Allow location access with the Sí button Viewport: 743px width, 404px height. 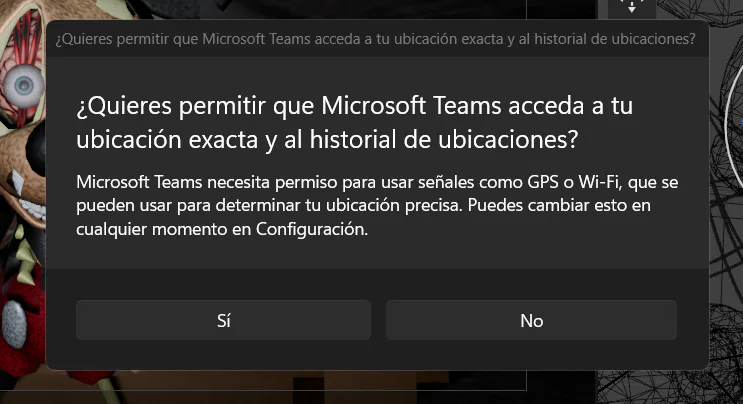(x=223, y=320)
